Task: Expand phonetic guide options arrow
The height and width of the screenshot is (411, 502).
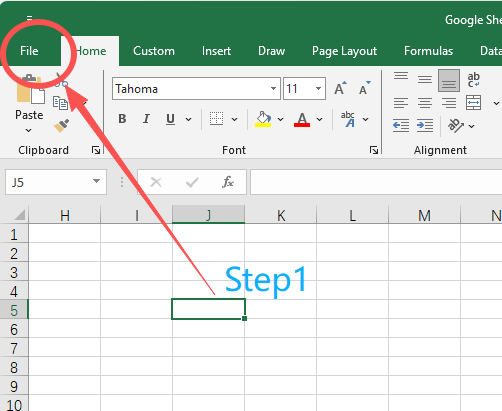Action: pos(365,119)
